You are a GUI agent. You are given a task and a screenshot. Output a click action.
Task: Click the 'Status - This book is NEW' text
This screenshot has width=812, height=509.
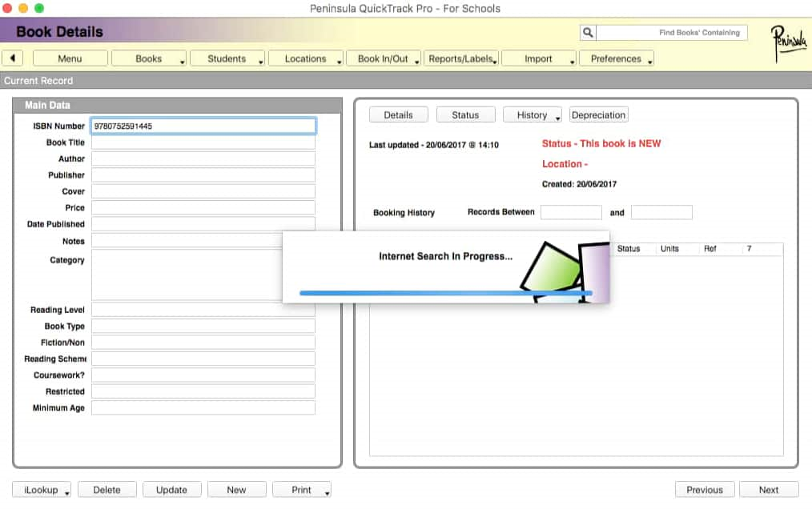point(601,143)
